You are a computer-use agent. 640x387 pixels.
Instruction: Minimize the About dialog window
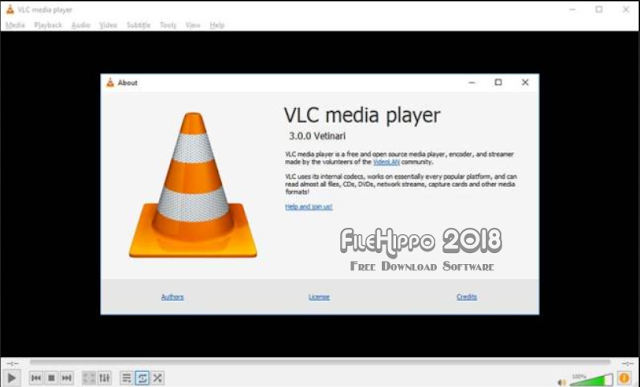point(472,82)
